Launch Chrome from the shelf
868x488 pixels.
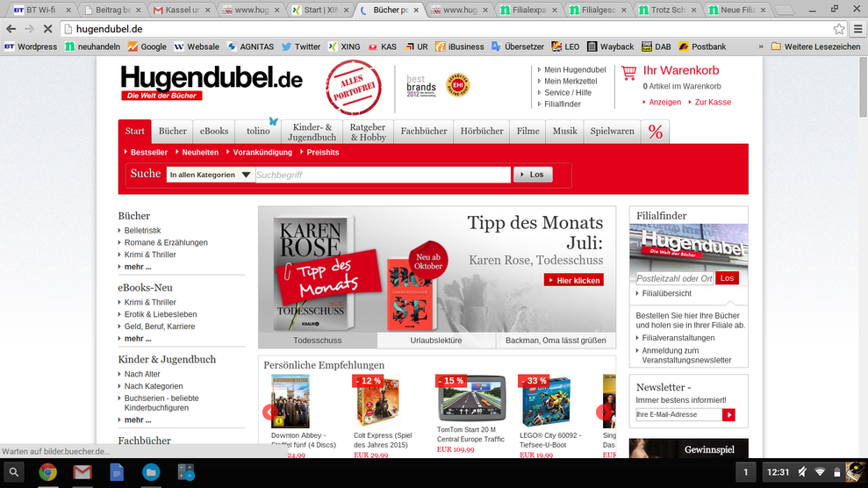(x=48, y=472)
